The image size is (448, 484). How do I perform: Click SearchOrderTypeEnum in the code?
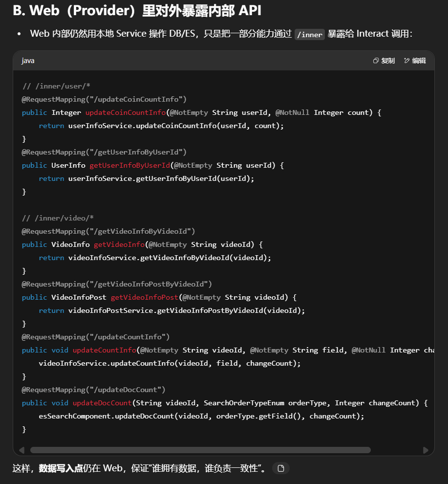click(x=244, y=403)
